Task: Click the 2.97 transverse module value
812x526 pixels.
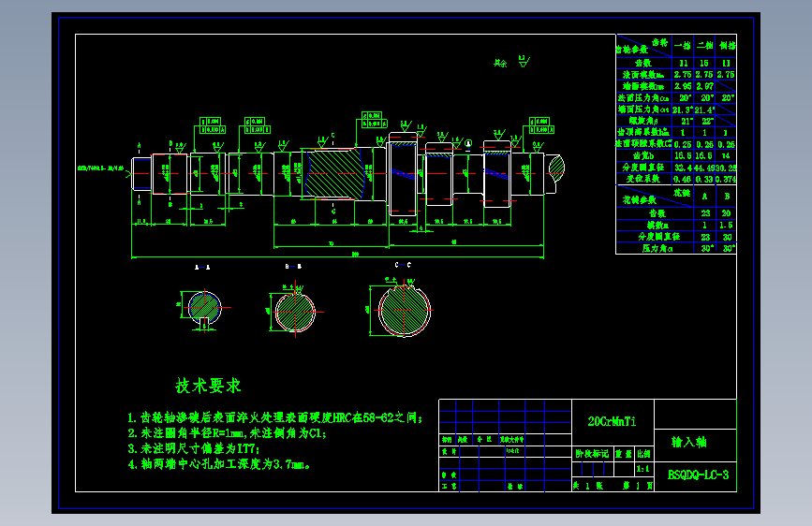Action: (x=704, y=86)
